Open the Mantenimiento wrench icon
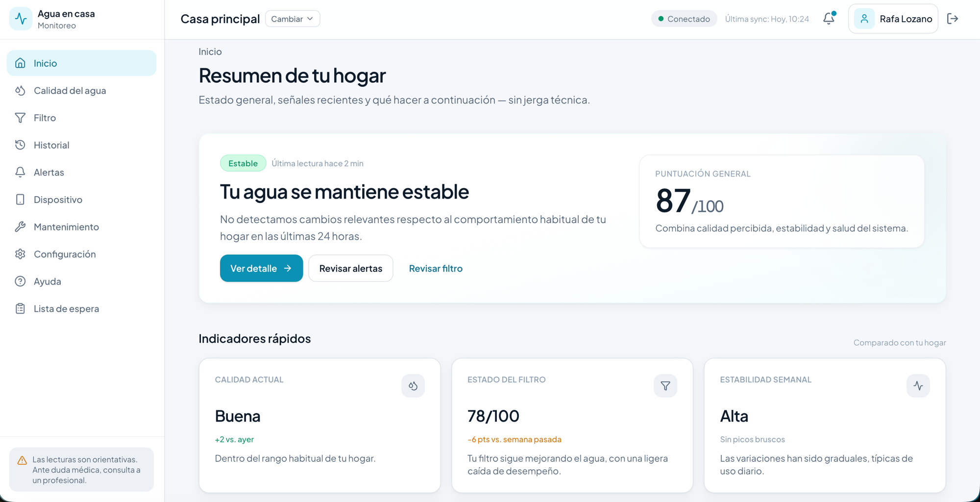This screenshot has height=502, width=980. coord(66,226)
